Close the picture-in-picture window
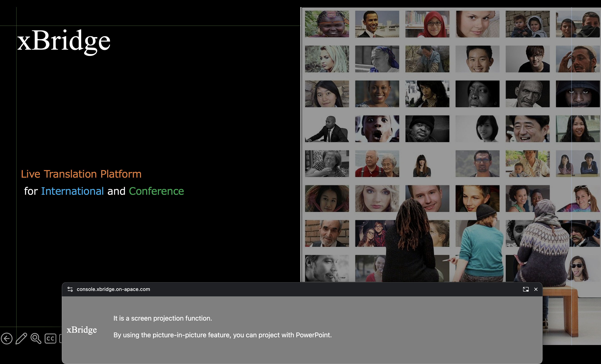 tap(536, 289)
